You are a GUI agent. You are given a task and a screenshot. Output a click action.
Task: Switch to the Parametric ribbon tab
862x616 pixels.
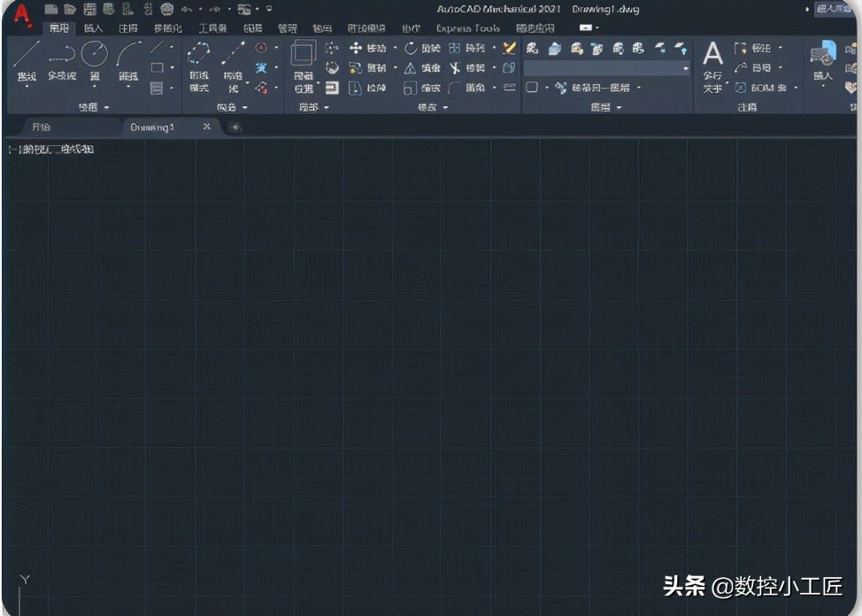167,27
